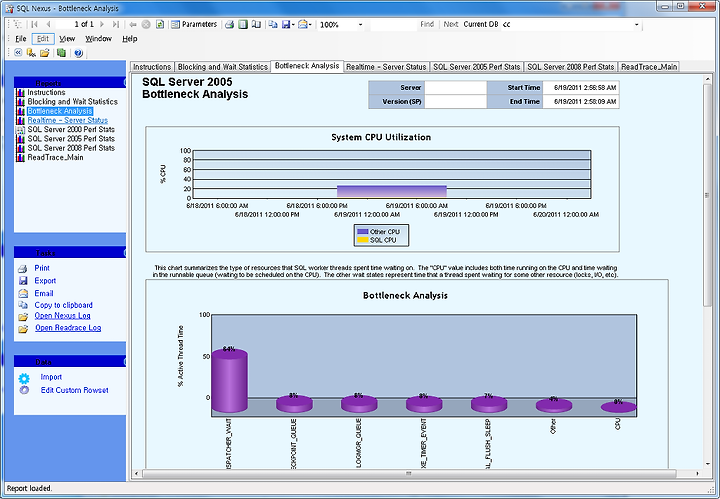The image size is (720, 499).
Task: Collapse the Data panel header
Action: [x=124, y=362]
